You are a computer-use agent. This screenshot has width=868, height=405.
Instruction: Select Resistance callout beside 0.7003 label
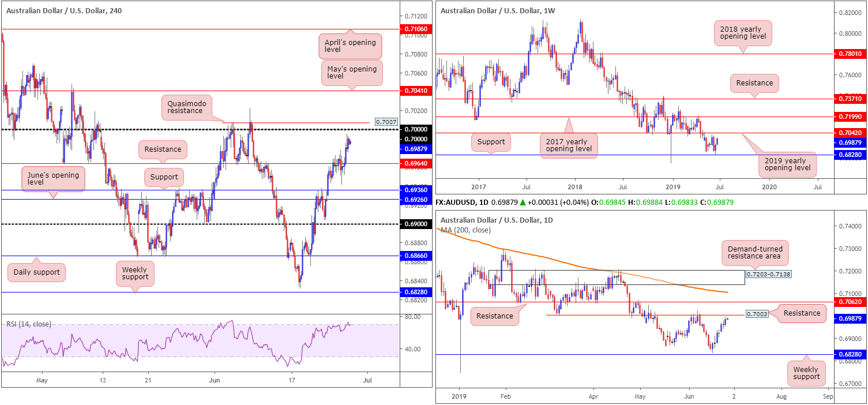(x=802, y=313)
